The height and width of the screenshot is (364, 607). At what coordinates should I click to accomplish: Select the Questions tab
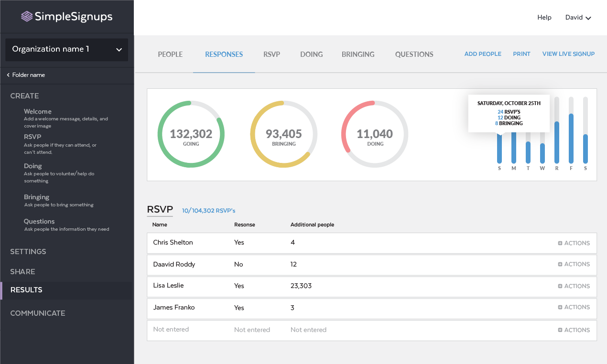414,54
